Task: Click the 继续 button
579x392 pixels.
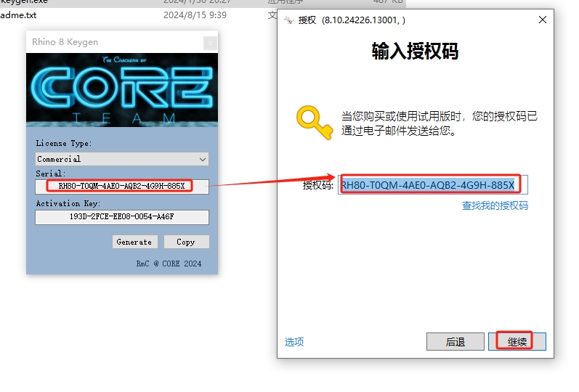Action: [x=517, y=342]
